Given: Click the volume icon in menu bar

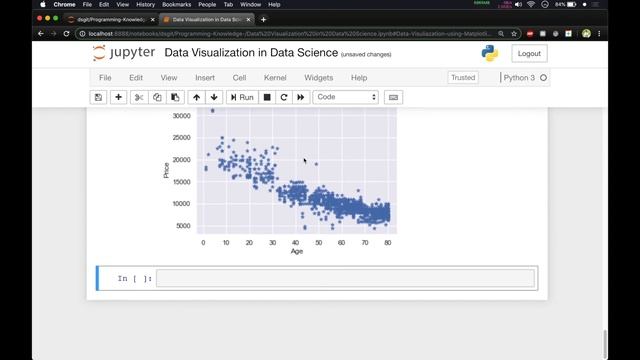Looking at the screenshot, I should [518, 4].
